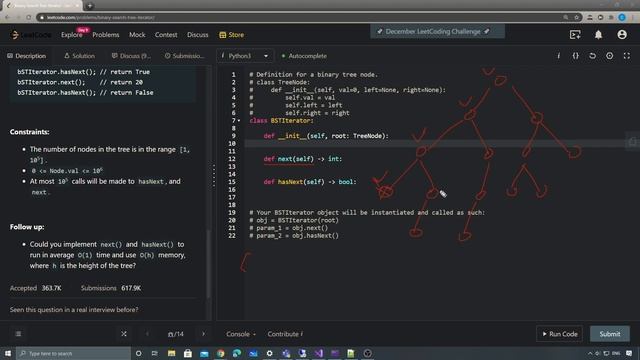The image size is (640, 360).
Task: Pick a random problem shuffle icon
Action: [124, 334]
